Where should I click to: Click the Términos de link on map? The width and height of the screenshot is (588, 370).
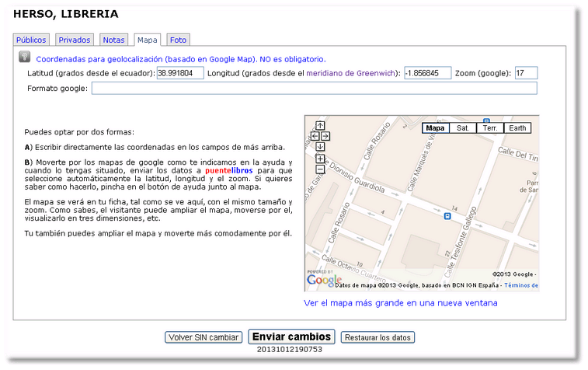521,285
